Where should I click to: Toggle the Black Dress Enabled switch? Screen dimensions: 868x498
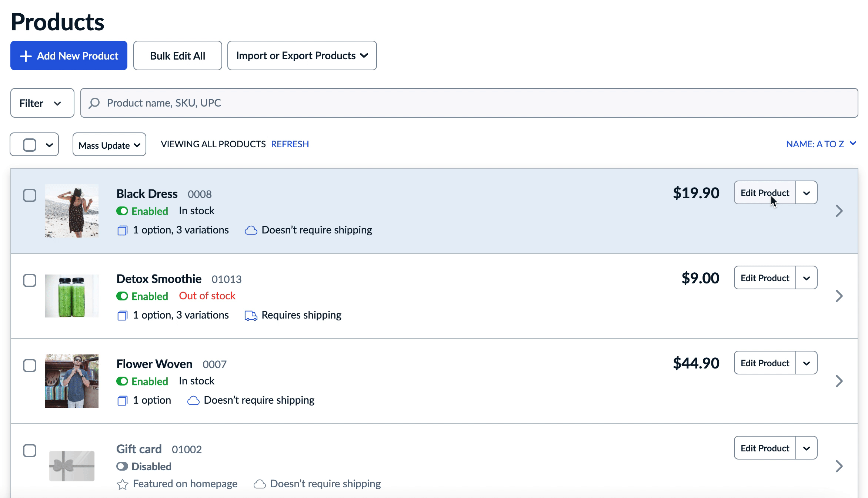pos(122,211)
